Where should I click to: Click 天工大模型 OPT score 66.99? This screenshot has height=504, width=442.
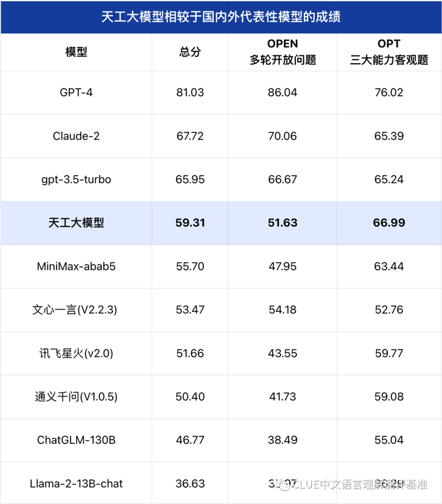click(x=389, y=223)
